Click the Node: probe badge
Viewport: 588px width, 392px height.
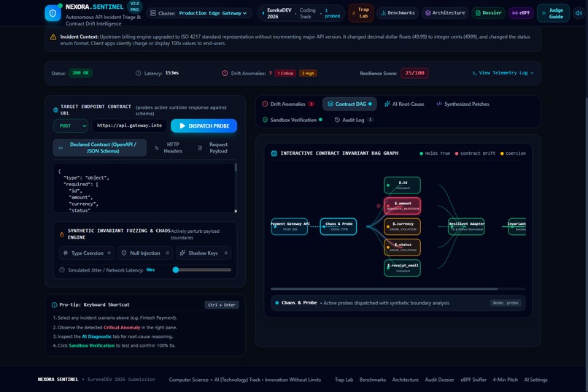point(506,303)
